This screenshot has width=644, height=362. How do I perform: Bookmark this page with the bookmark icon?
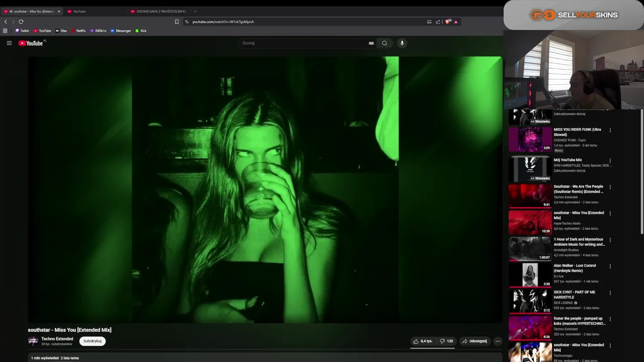point(177,22)
